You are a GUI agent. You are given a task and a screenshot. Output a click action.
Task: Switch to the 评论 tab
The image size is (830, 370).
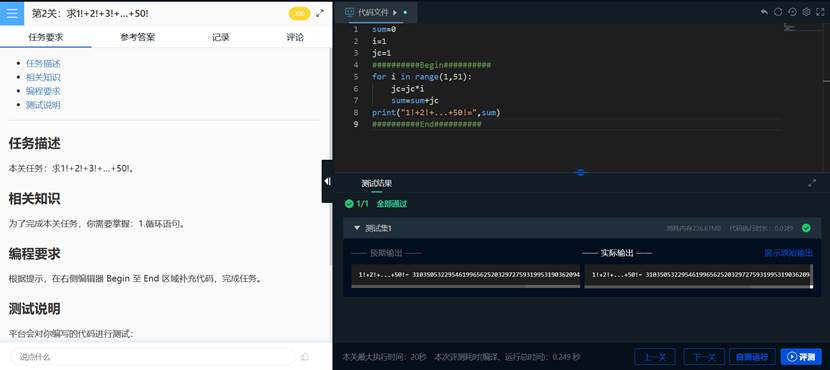[x=295, y=37]
